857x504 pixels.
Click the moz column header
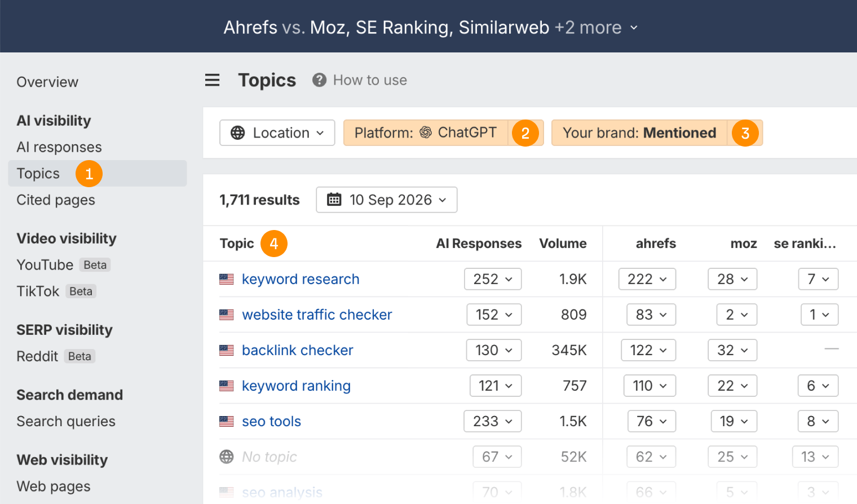click(744, 244)
